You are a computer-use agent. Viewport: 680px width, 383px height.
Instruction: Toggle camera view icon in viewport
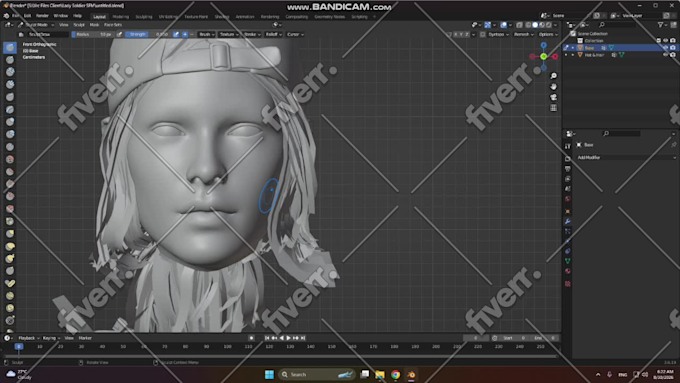(x=553, y=97)
